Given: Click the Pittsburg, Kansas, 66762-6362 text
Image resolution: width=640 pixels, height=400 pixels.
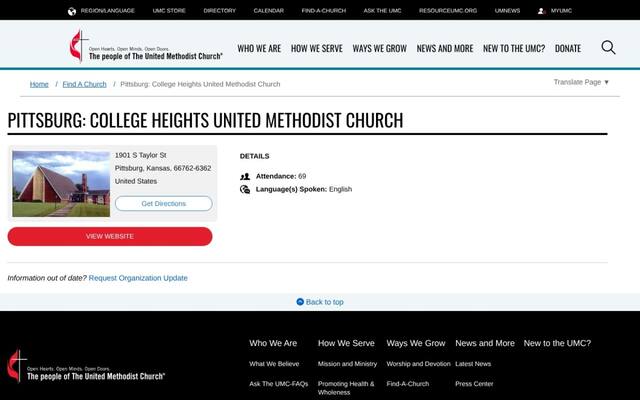Looking at the screenshot, I should pyautogui.click(x=163, y=168).
